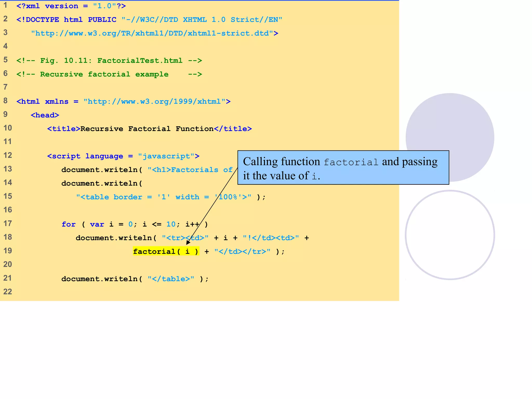The height and width of the screenshot is (399, 532).
Task: Click the table border string literal
Action: [x=164, y=197]
